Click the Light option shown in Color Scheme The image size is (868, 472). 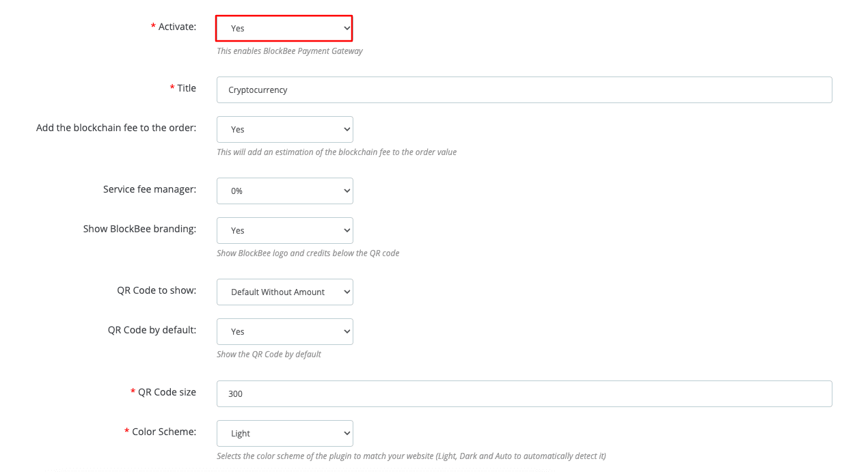click(239, 433)
